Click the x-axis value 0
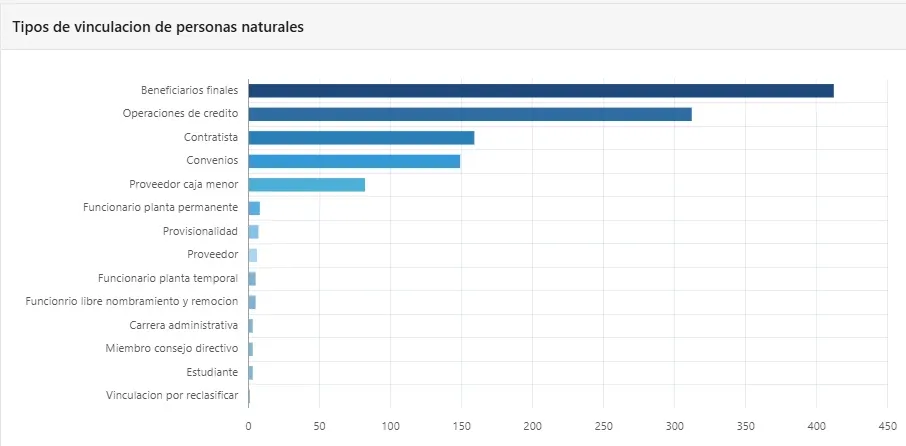 [248, 426]
